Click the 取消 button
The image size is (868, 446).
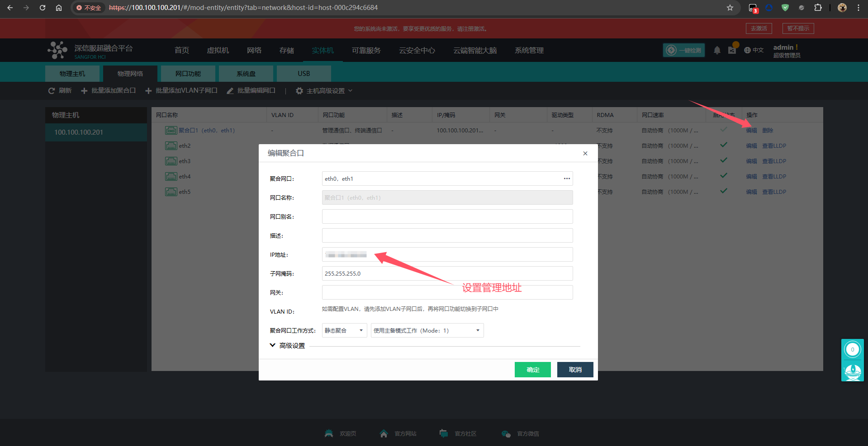575,370
